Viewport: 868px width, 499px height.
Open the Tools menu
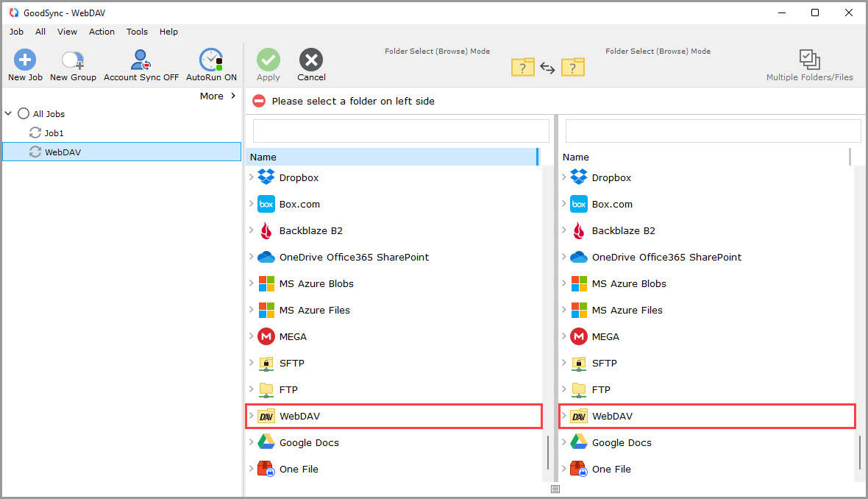tap(137, 32)
